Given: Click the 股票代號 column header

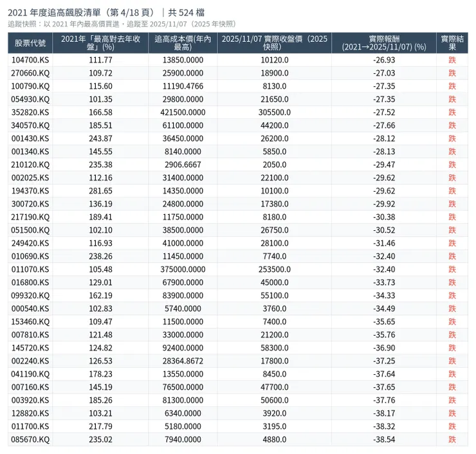Looking at the screenshot, I should pos(30,43).
